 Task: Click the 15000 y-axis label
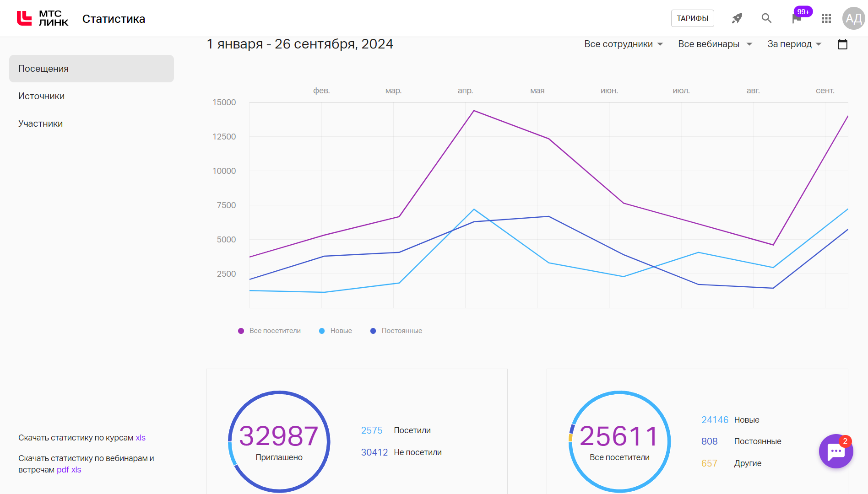(x=224, y=102)
